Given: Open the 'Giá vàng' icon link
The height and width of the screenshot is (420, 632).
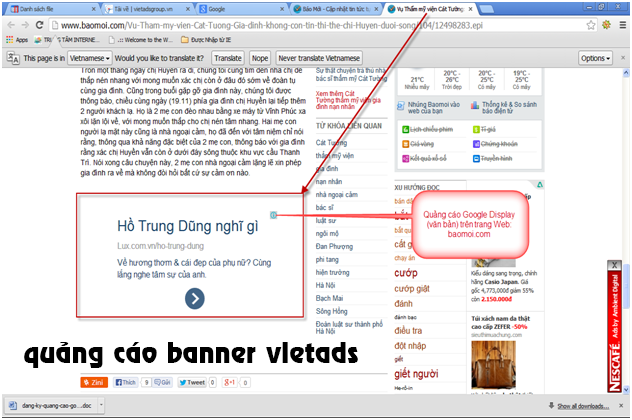Looking at the screenshot, I should 418,144.
